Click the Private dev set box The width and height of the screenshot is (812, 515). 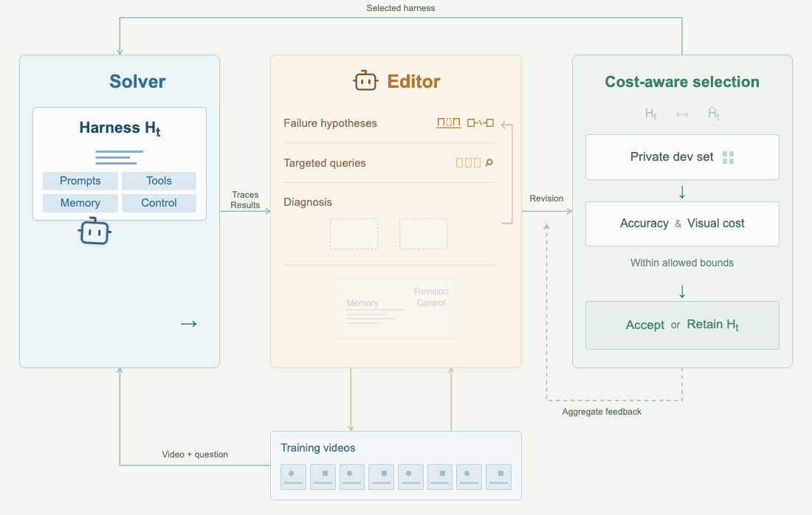682,157
